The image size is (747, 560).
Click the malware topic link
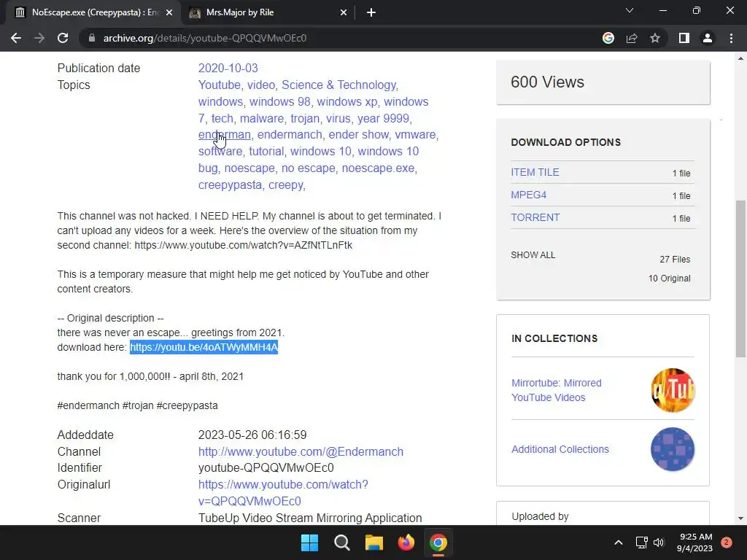[262, 118]
